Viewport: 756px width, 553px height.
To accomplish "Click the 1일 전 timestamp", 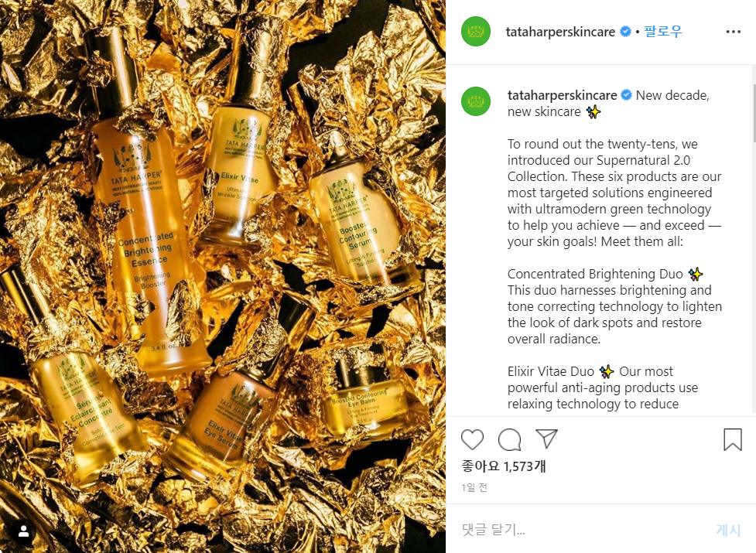I will 474,487.
